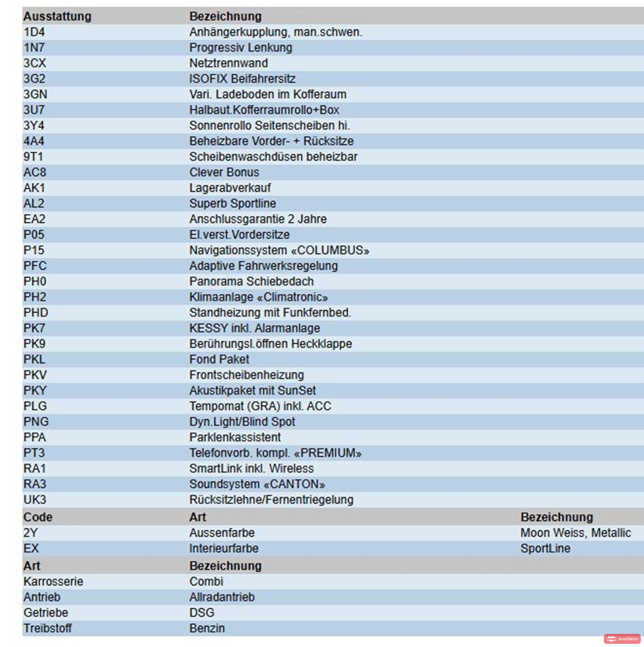This screenshot has width=644, height=647.
Task: Select equipment code "EA2"
Action: (x=34, y=219)
